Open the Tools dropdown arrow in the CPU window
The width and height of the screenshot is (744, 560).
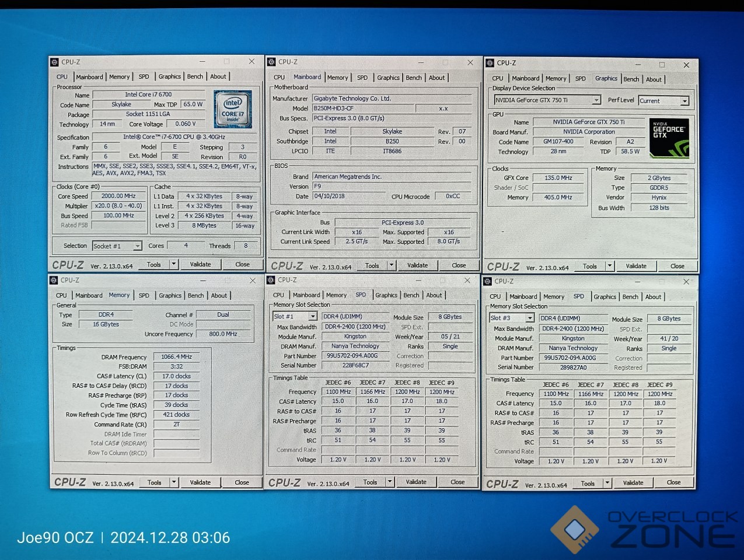173,264
